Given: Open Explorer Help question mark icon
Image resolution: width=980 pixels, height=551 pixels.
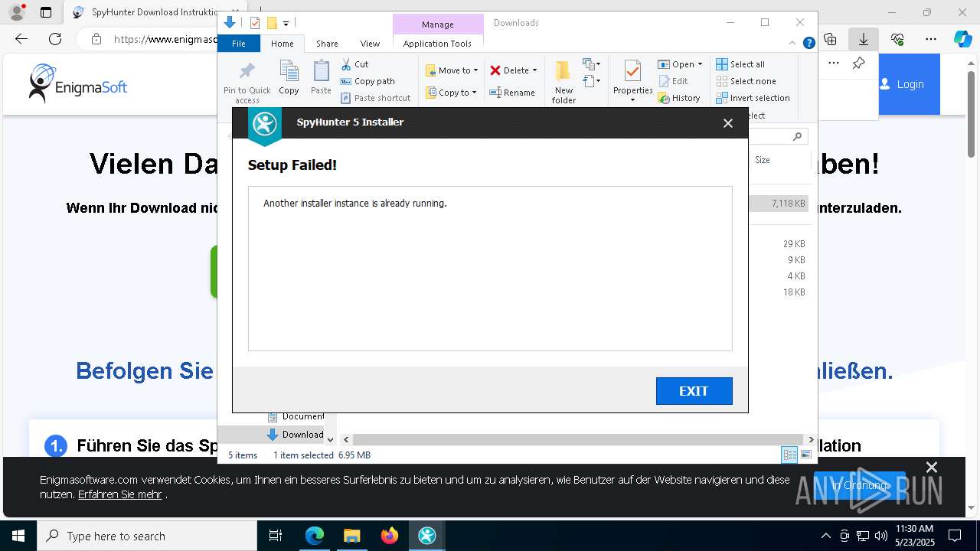Looking at the screenshot, I should coord(808,43).
